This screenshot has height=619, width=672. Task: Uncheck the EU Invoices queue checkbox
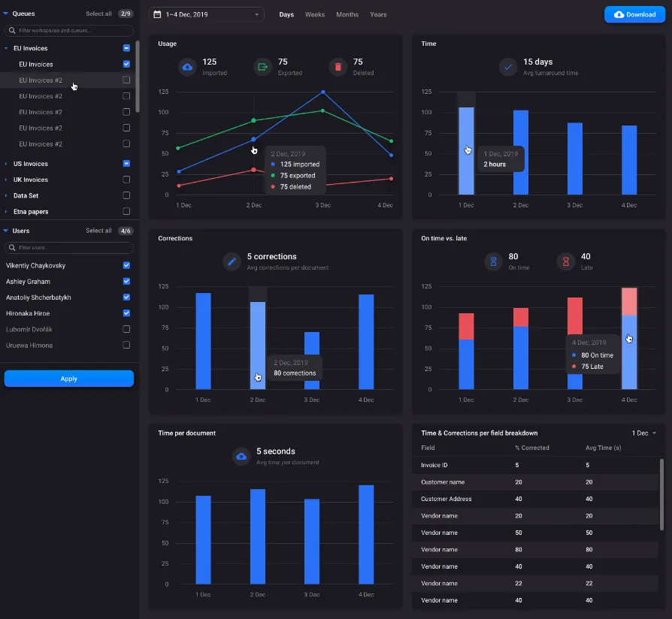pyautogui.click(x=126, y=64)
